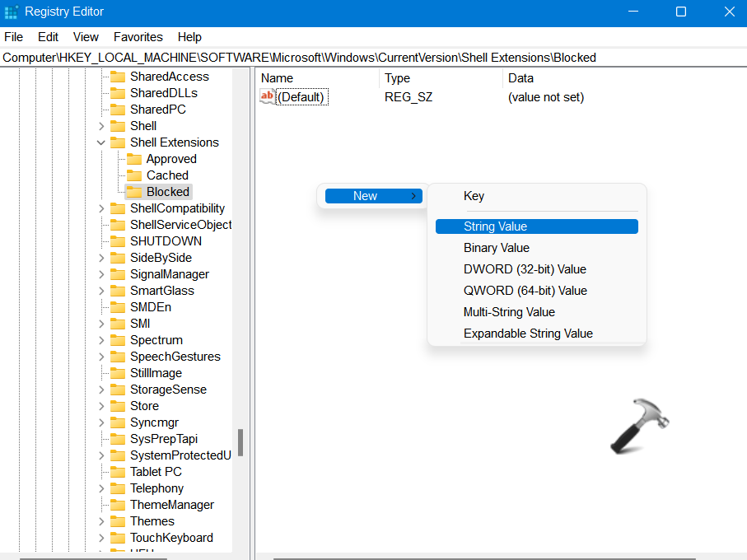Viewport: 747px width, 560px height.
Task: Click the registry path address bar
Action: click(371, 58)
